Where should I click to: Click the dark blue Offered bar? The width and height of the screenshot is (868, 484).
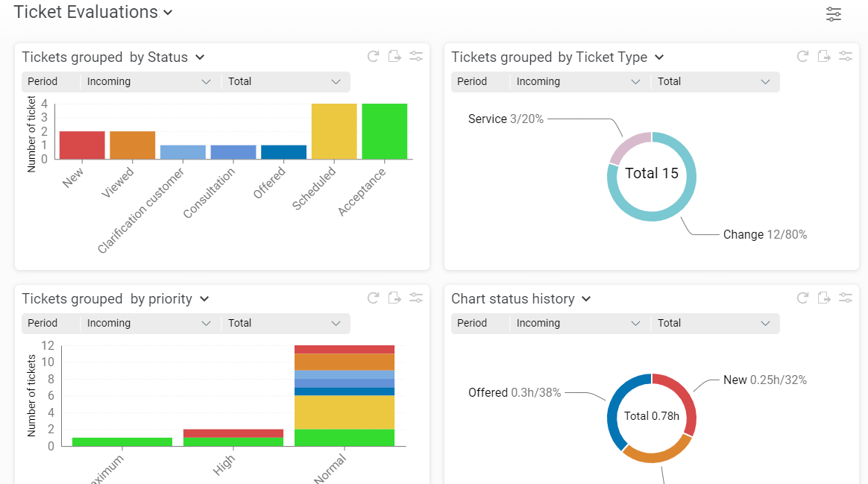[283, 152]
